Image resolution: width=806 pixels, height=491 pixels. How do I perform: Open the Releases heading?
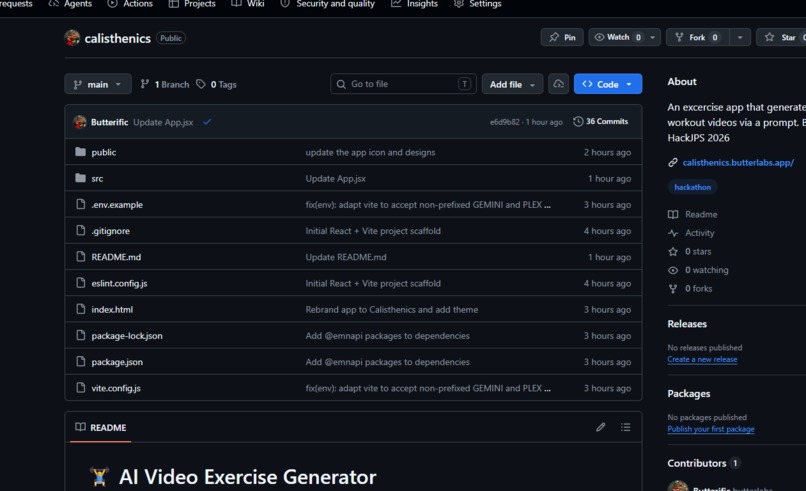click(x=687, y=324)
